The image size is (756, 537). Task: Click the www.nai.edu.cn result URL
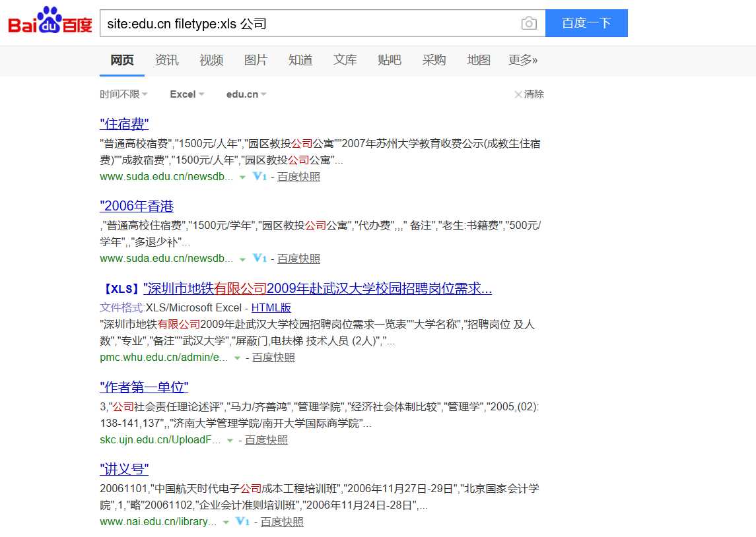pos(158,522)
